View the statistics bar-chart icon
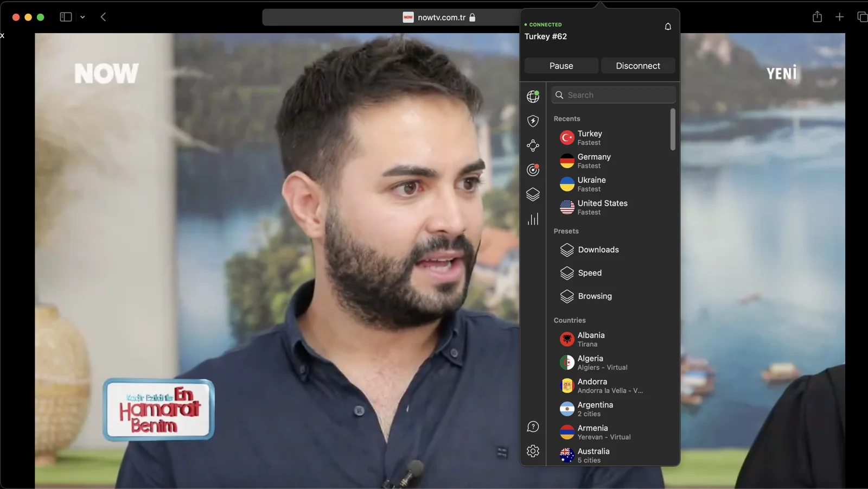This screenshot has height=489, width=868. coord(533,219)
